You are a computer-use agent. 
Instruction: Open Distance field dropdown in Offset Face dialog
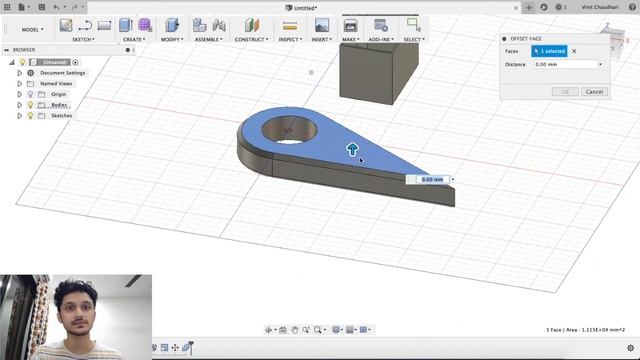600,64
